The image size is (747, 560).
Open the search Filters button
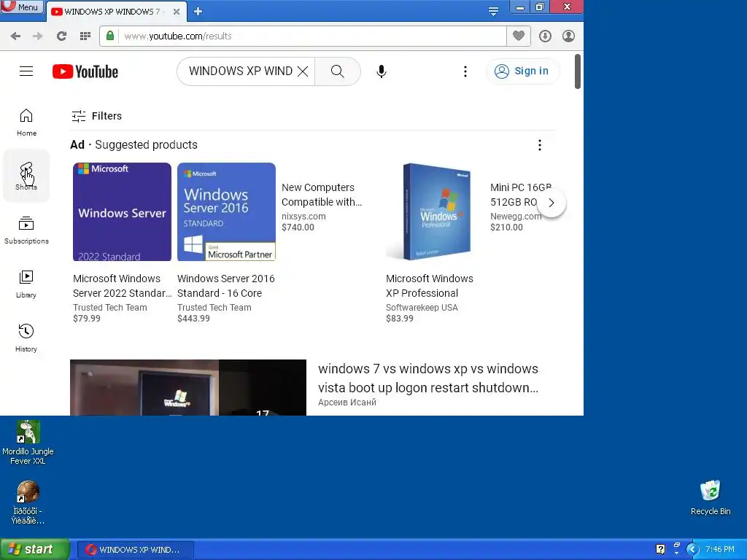(x=97, y=116)
